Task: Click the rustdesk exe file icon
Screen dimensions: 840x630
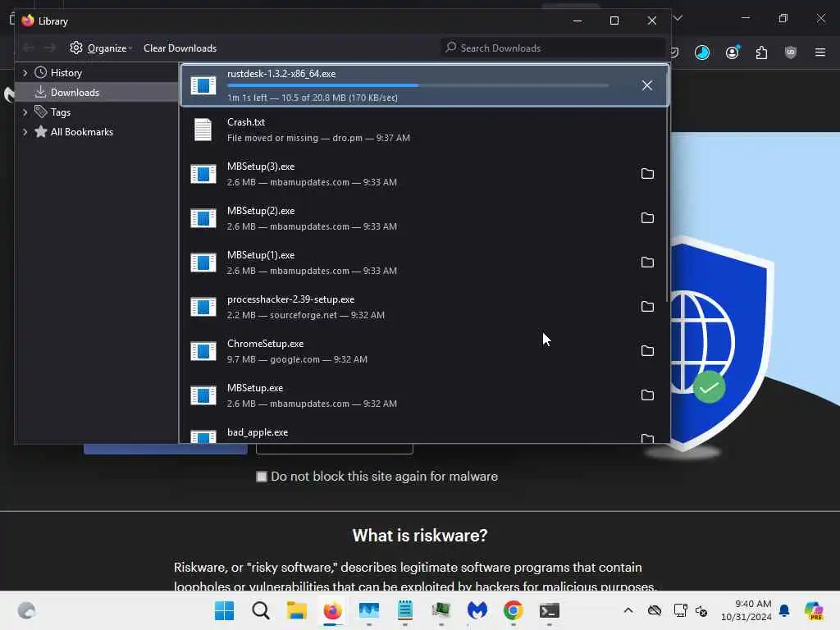Action: [x=203, y=85]
